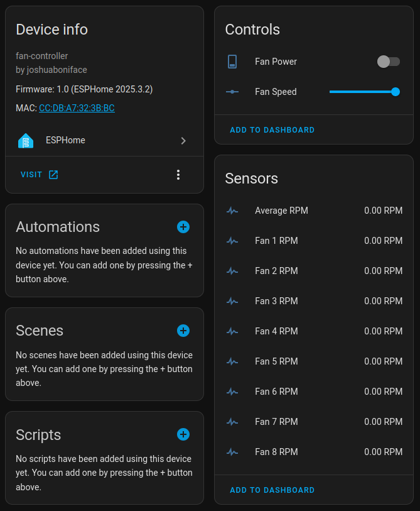Expand ESPHome integration with chevron arrow

[183, 141]
